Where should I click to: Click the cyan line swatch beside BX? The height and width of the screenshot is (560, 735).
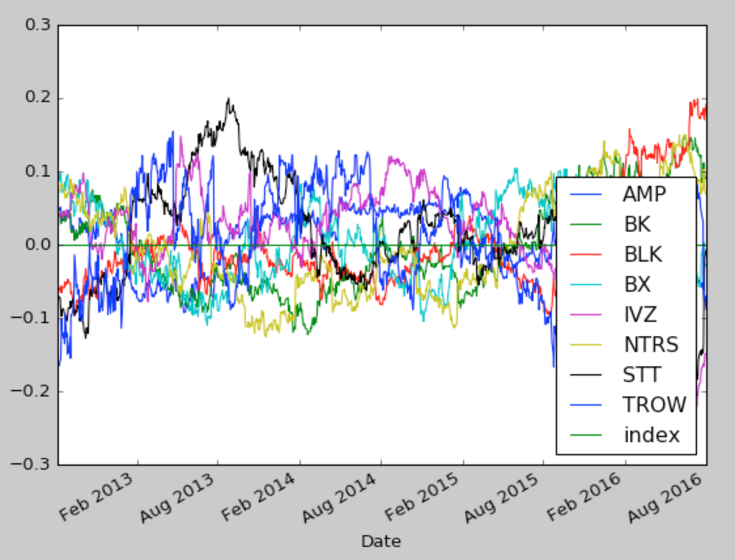point(586,285)
